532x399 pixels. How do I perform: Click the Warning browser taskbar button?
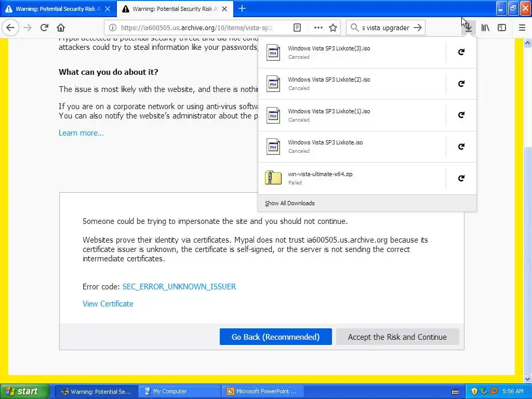tap(96, 392)
